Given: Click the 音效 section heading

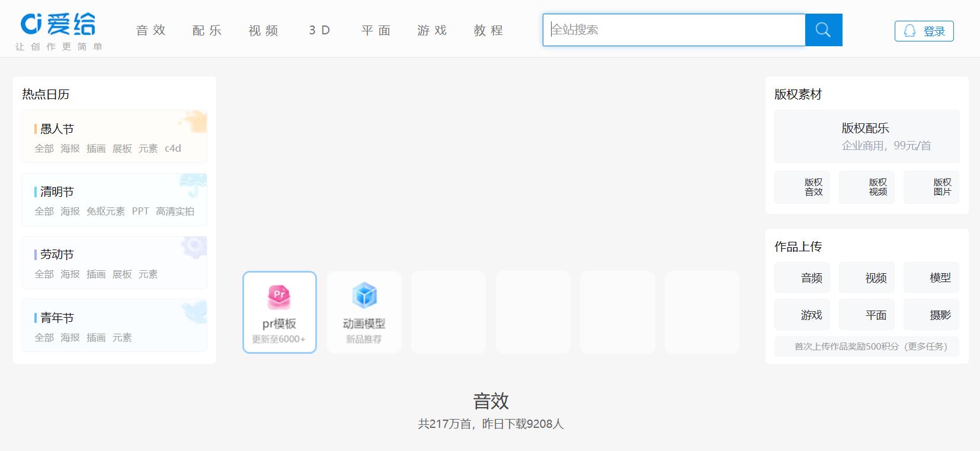Looking at the screenshot, I should coord(491,401).
